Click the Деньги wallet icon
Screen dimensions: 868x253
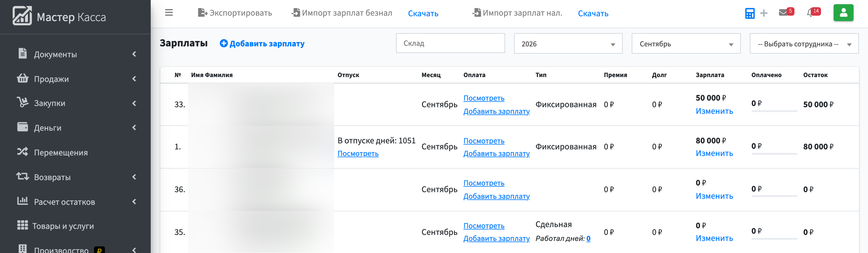pos(23,127)
